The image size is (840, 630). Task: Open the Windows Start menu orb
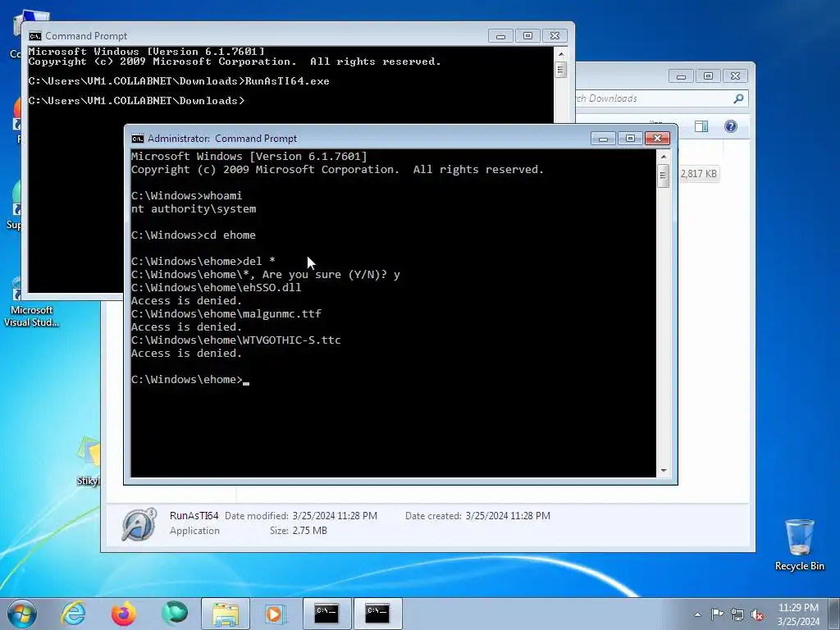(22, 614)
